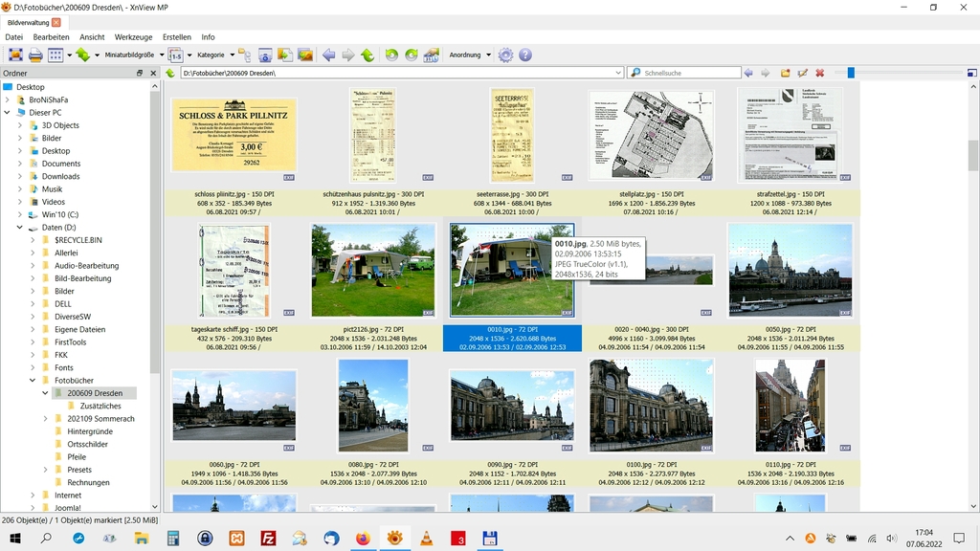Close the Bildverwaltung tab
The width and height of the screenshot is (980, 551).
coord(56,22)
